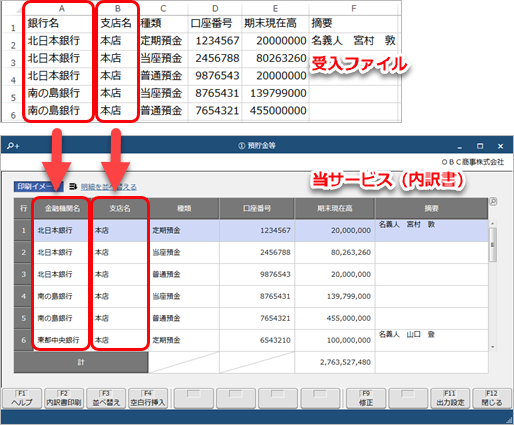This screenshot has height=425, width=514.
Task: Click the ＯＢＣ商事株式会社 company name
Action: 472,162
